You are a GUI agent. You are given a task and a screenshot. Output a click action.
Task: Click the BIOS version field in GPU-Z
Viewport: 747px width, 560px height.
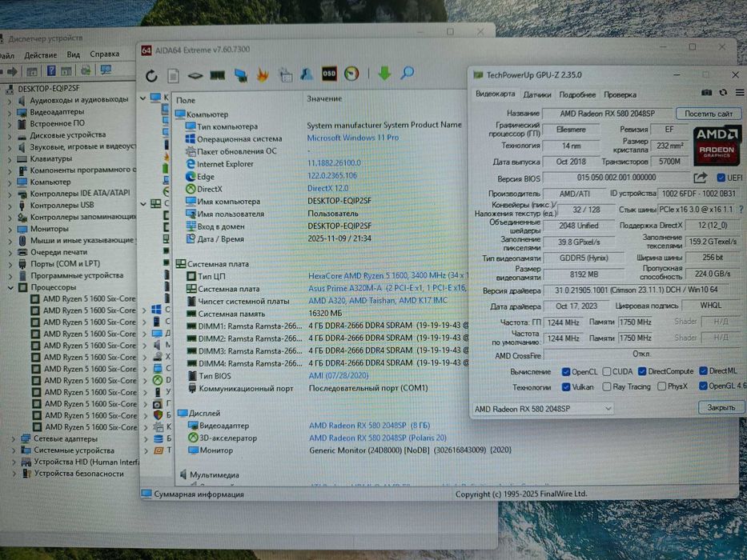coord(616,178)
